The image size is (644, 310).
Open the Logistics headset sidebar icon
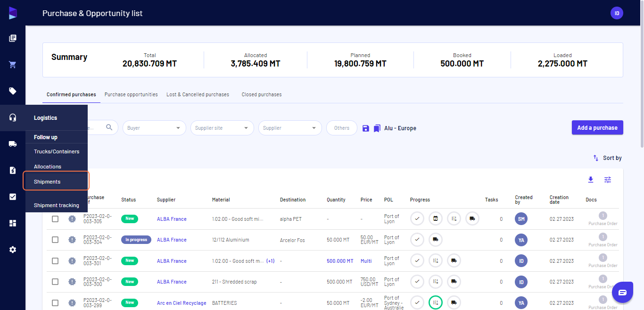coord(13,117)
